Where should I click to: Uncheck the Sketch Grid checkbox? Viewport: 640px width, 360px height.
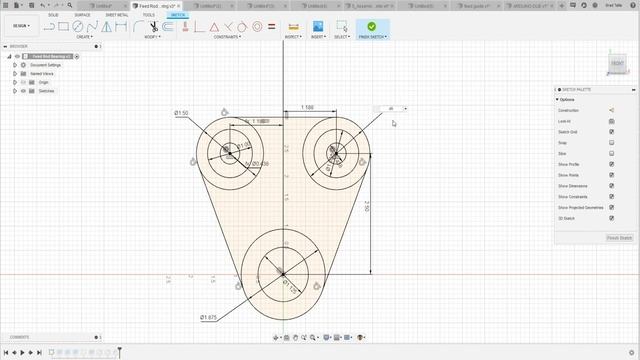tap(611, 132)
